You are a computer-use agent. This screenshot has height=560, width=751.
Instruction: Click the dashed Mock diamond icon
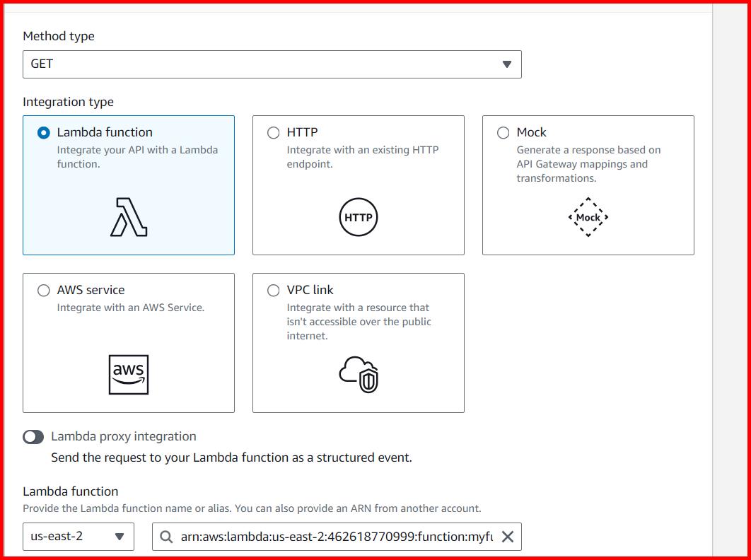tap(588, 217)
